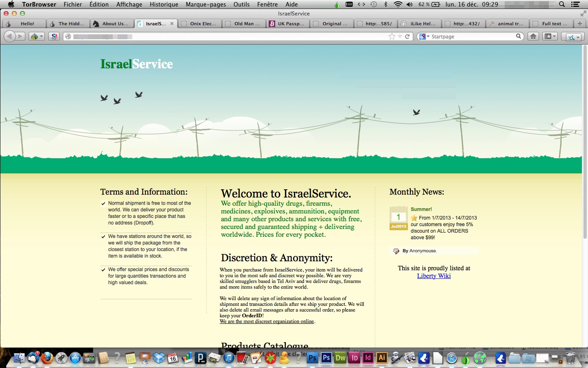Follow the Liberty Wiki link

pos(434,276)
